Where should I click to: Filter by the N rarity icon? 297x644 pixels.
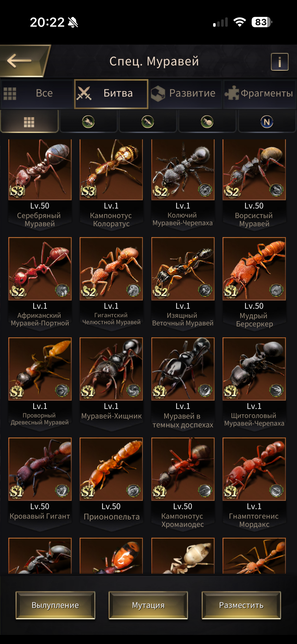click(267, 122)
